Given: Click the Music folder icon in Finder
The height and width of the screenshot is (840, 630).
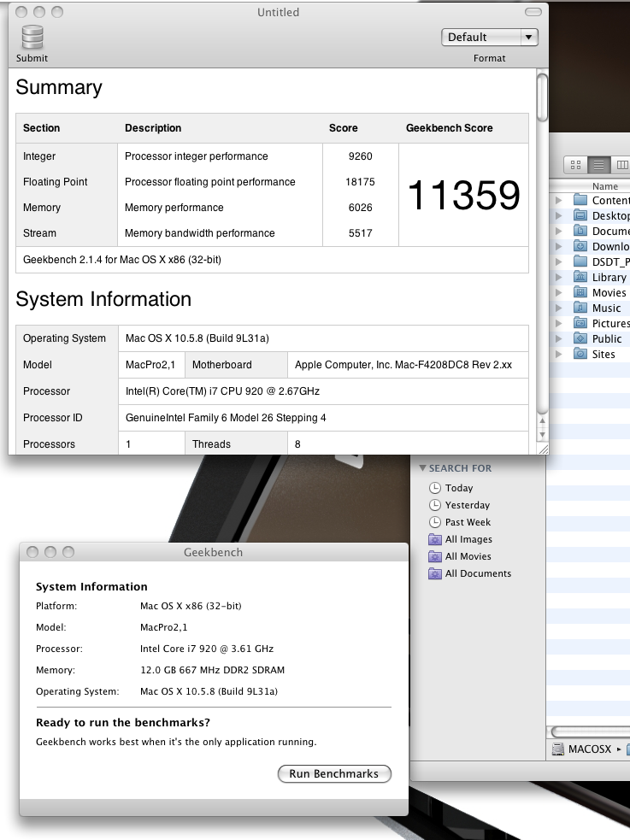Looking at the screenshot, I should pos(580,308).
